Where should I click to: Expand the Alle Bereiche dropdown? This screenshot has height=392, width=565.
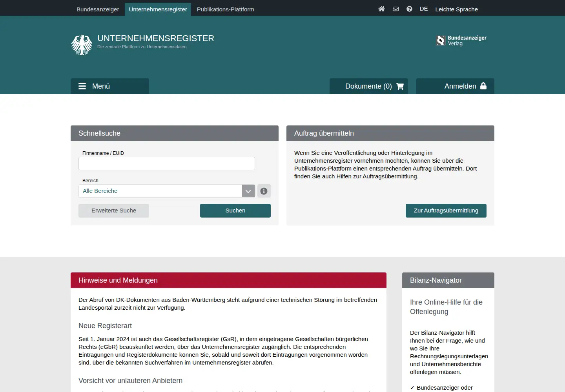167,191
